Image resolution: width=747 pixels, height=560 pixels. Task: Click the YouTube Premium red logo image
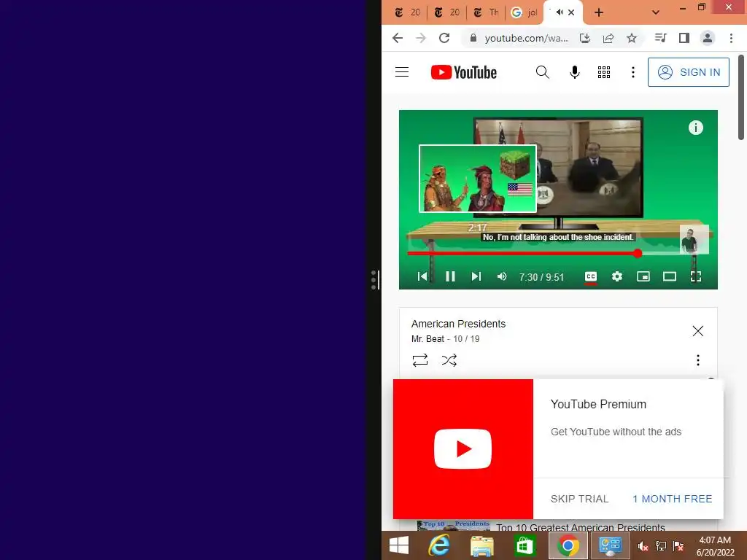[x=462, y=449]
